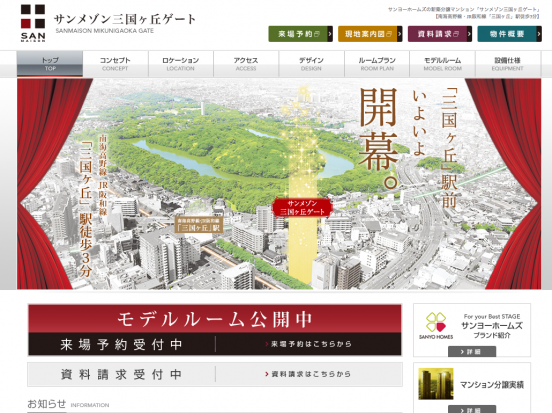
Task: Open the 現地案内図 orange button
Action: [370, 34]
